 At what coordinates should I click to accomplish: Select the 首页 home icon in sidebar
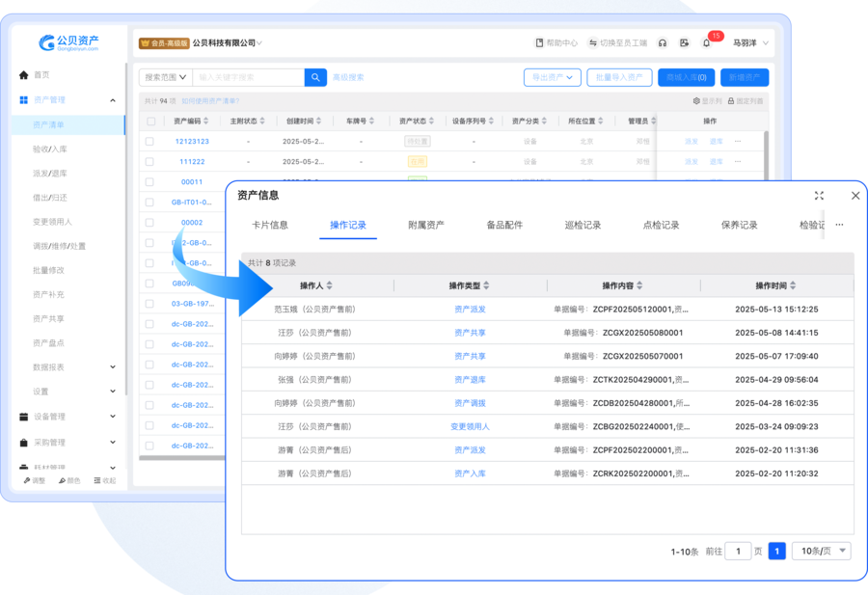[21, 74]
